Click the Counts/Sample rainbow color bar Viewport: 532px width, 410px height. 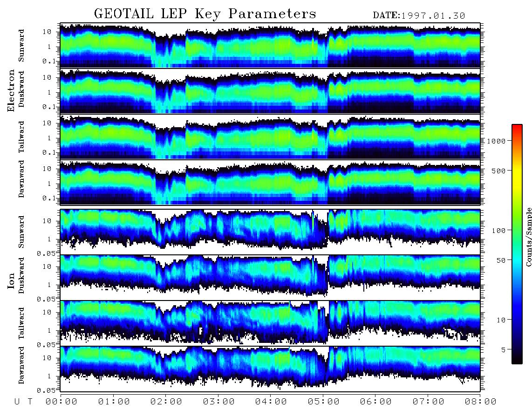[517, 245]
